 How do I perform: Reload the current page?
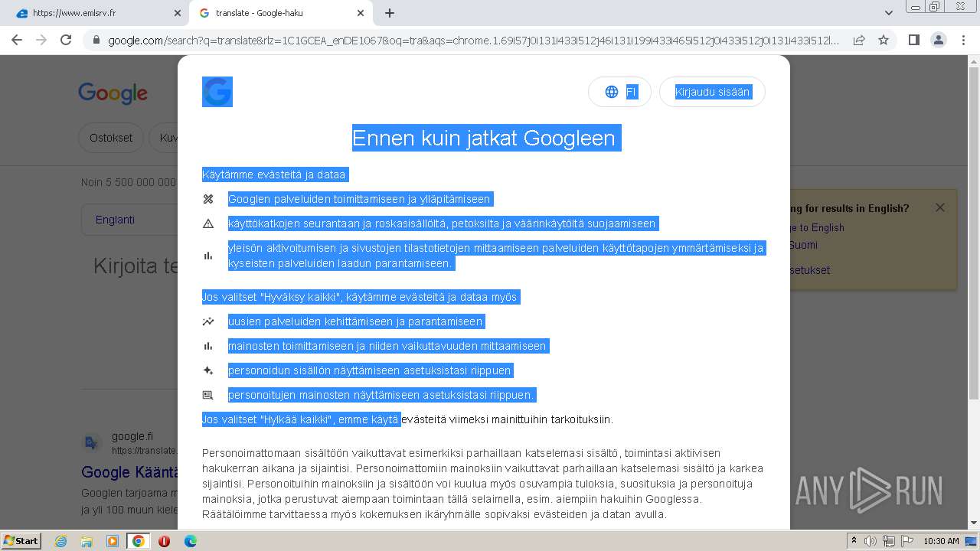click(x=66, y=40)
